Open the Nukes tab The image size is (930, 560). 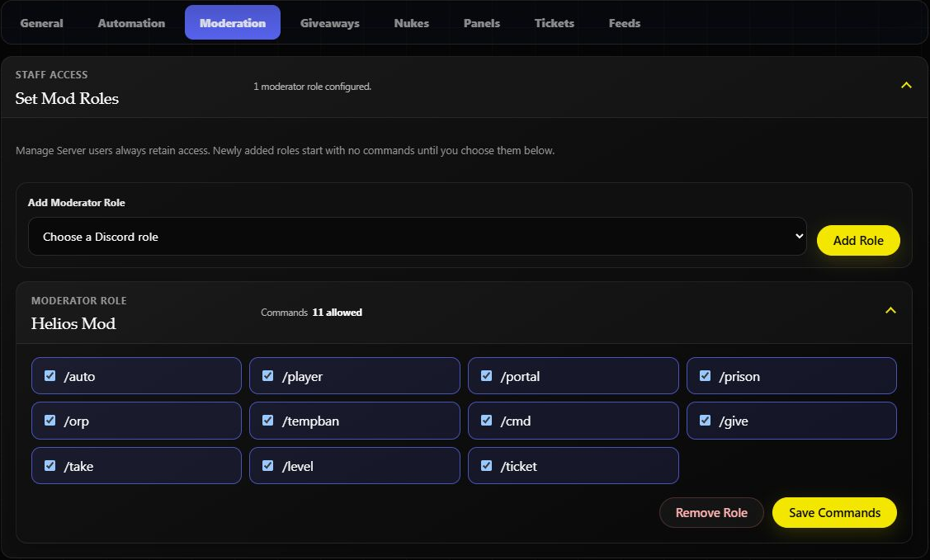411,23
